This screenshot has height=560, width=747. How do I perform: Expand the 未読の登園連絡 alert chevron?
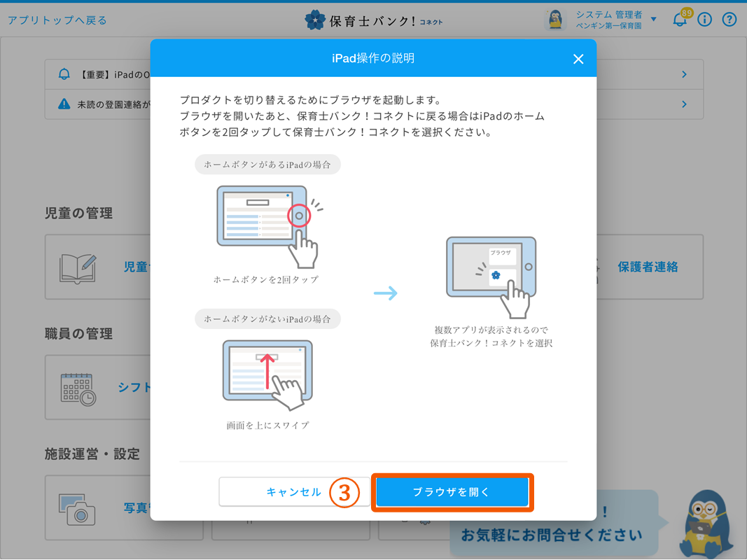(x=684, y=104)
